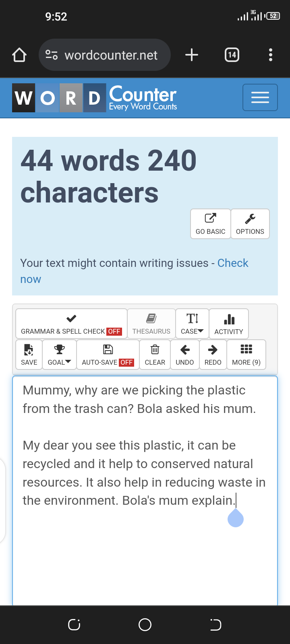This screenshot has height=644, width=290.
Task: Open the browser three-dot menu
Action: (x=271, y=55)
